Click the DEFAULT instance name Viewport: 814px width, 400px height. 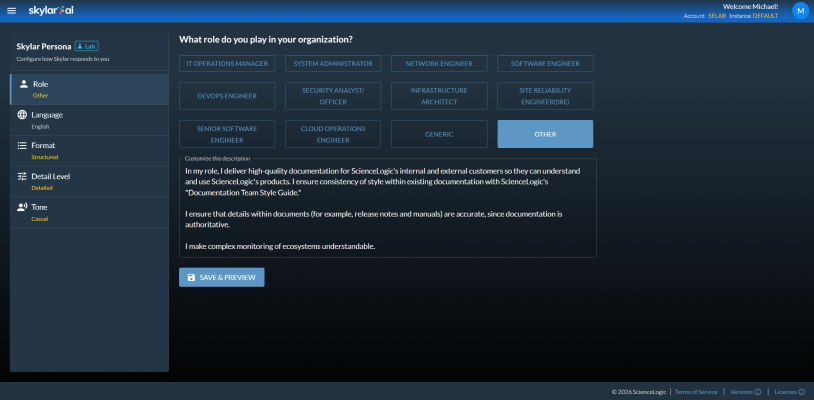point(765,16)
